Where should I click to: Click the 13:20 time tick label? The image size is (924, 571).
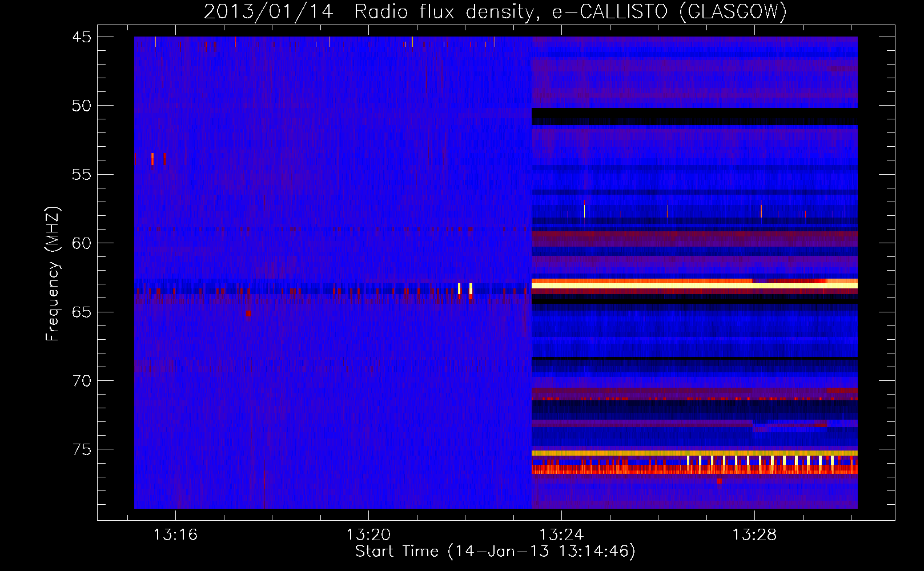(x=368, y=534)
